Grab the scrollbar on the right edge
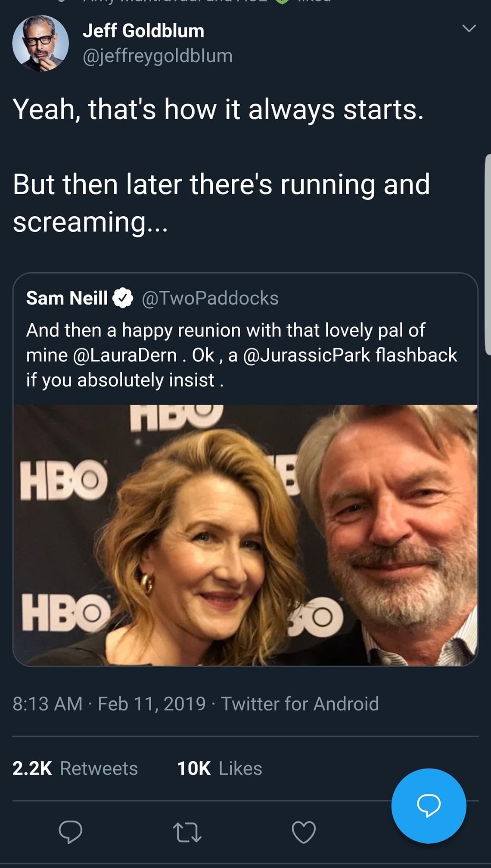The image size is (491, 868). (x=488, y=254)
